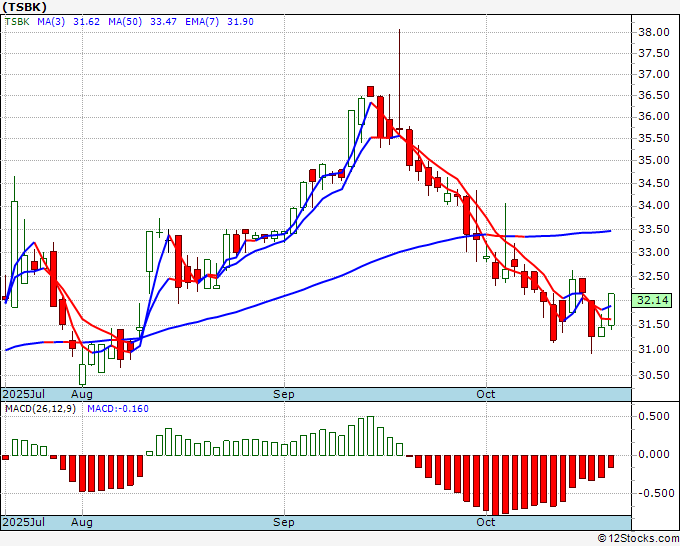Click the 32.50 price axis label
Screen dimensions: 680x546
pos(654,276)
